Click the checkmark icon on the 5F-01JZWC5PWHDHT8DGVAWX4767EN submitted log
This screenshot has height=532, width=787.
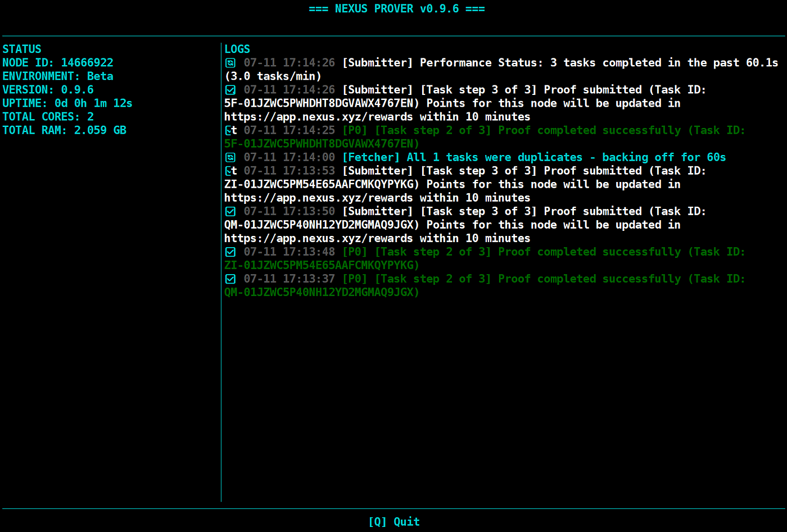tap(230, 90)
